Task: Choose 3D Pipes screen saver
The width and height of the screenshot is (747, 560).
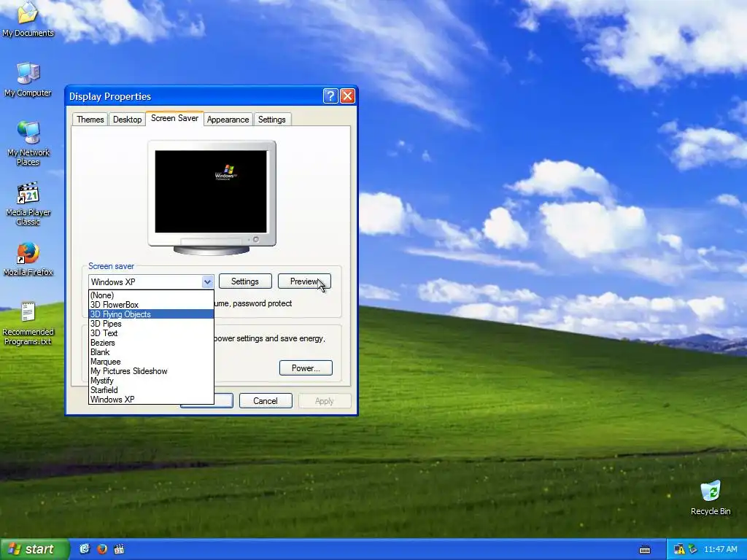Action: click(x=151, y=324)
